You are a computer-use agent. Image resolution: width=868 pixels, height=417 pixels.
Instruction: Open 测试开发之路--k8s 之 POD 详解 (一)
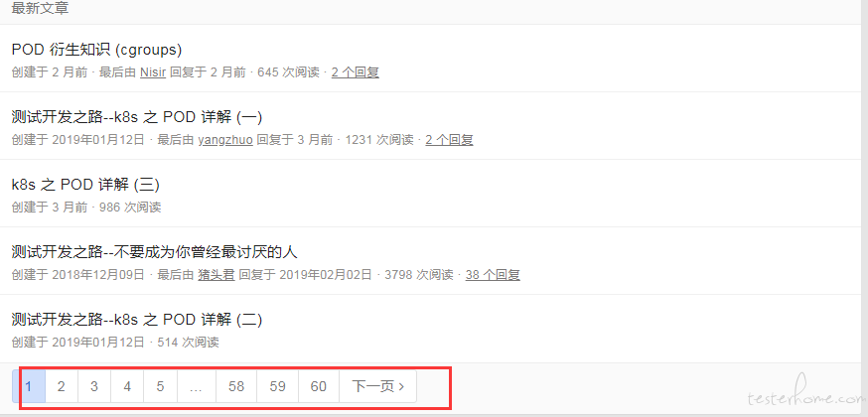[137, 117]
